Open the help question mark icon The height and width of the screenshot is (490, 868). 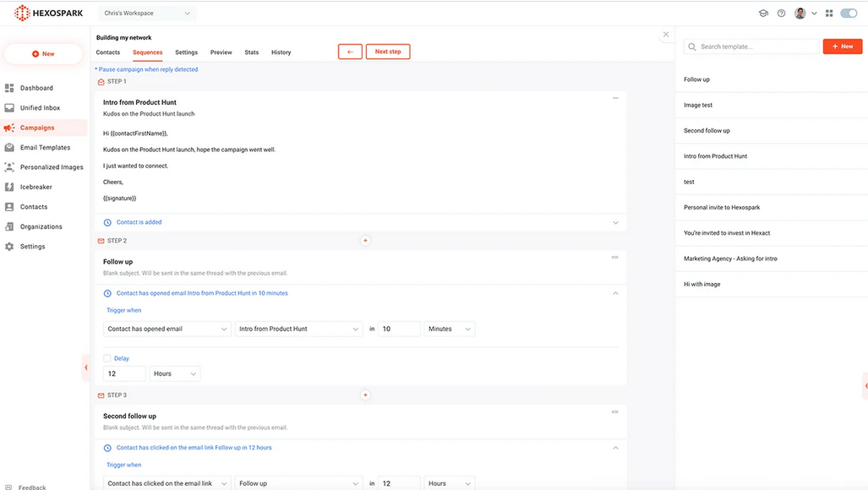point(781,14)
